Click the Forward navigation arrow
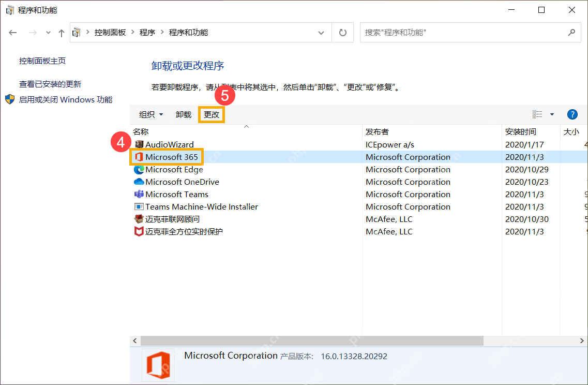Viewport: 588px width, 385px height. pyautogui.click(x=33, y=33)
